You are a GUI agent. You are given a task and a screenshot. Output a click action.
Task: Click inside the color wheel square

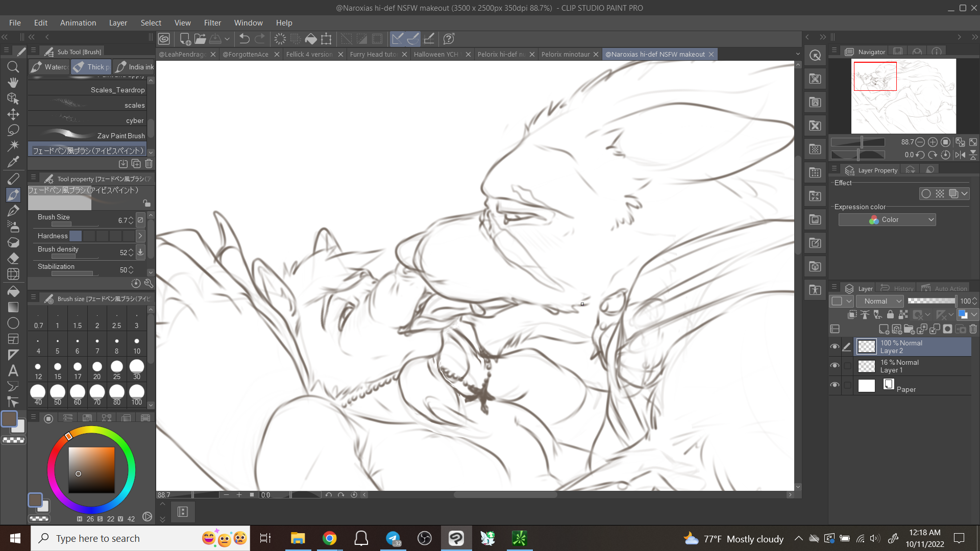[92, 469]
